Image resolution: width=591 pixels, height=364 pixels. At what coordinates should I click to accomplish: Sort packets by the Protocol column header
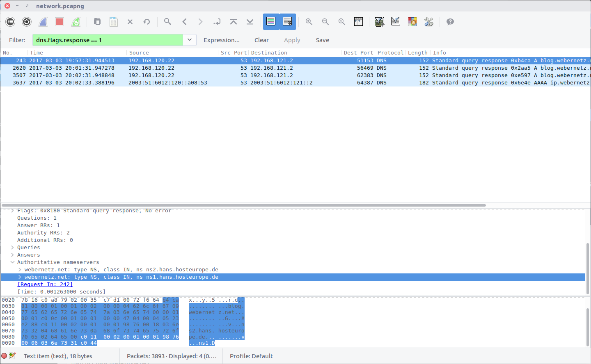tap(390, 52)
